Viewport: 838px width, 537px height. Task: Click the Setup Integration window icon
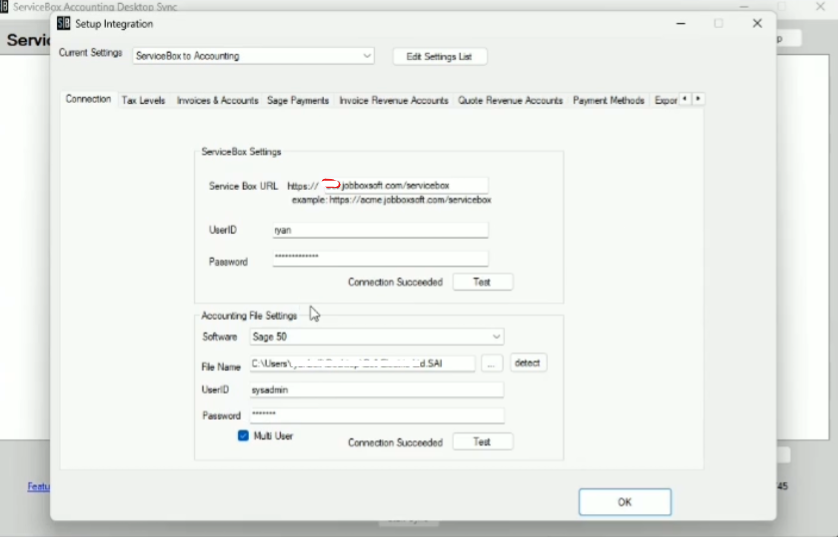[64, 24]
